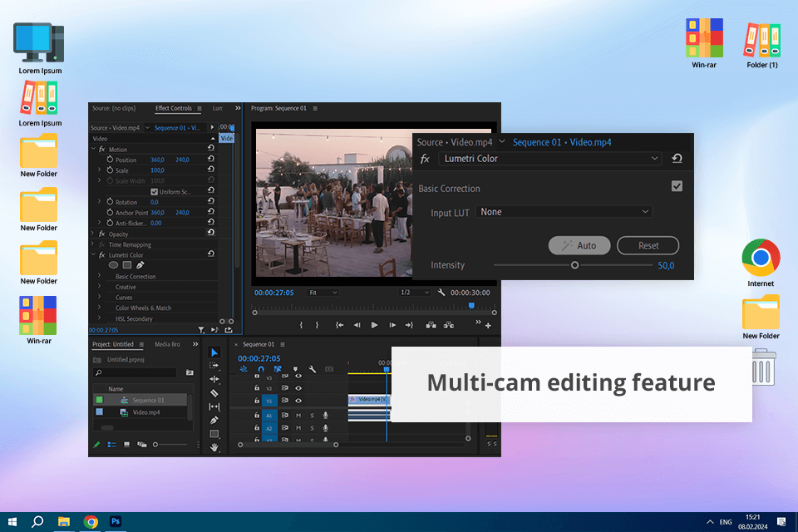The height and width of the screenshot is (532, 798).
Task: Mute audio track A1
Action: [298, 415]
